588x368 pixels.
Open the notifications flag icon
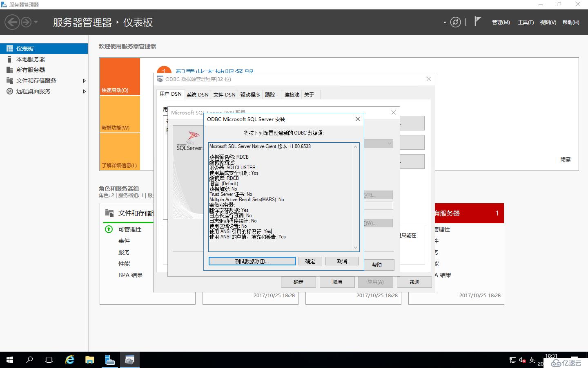477,21
